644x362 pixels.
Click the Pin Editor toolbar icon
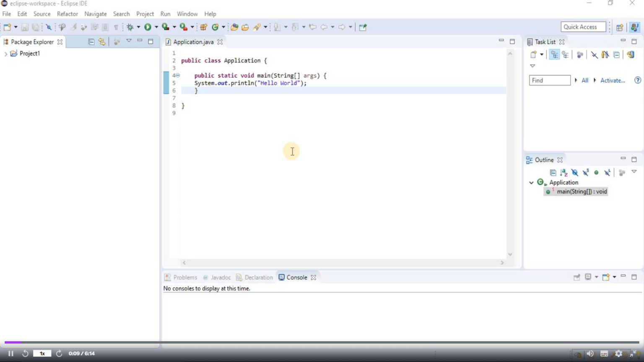(x=363, y=27)
